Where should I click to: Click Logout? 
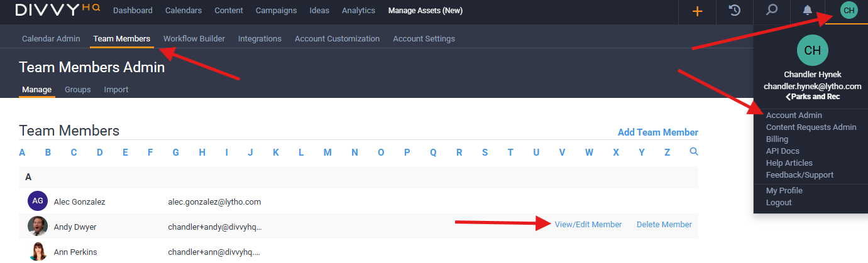[779, 202]
